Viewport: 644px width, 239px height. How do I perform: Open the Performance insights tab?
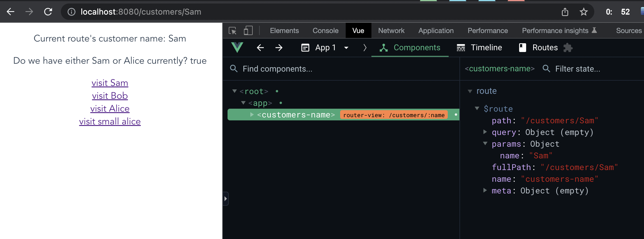coord(559,31)
